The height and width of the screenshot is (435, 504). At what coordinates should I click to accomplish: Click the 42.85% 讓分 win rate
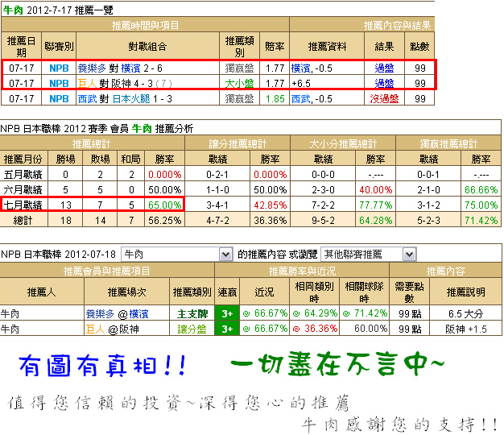[270, 205]
